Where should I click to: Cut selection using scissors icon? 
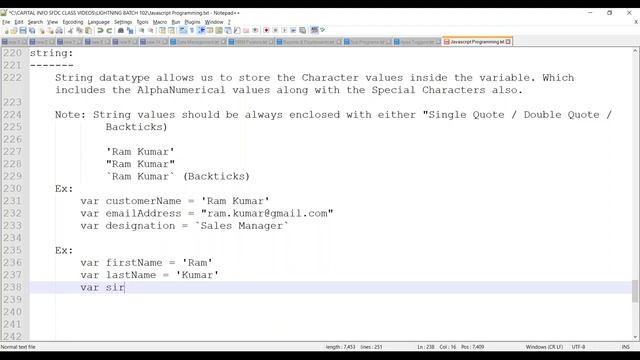[71, 31]
